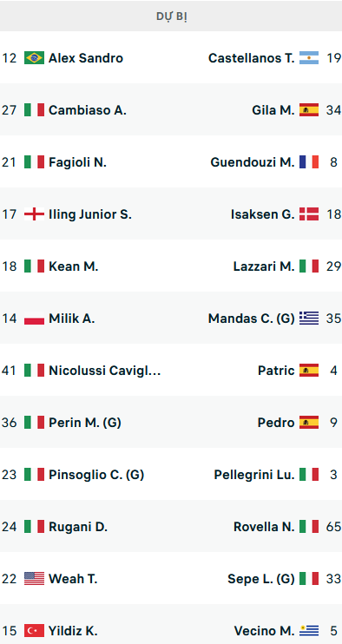Viewport: 342px width, 644px height.
Task: Click the Greece flag beside Mandas C.
Action: [x=309, y=319]
